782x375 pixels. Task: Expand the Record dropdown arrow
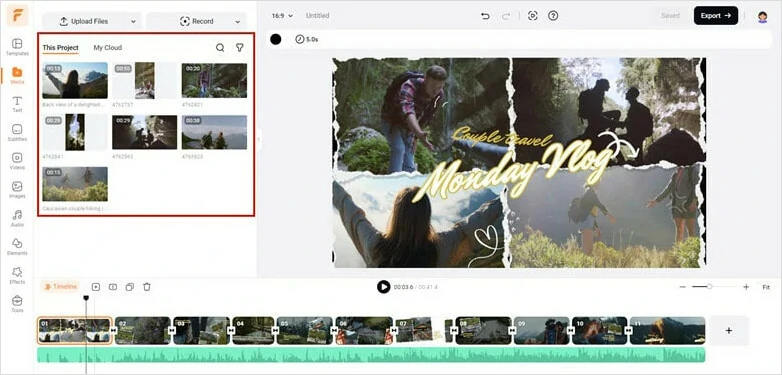pos(237,21)
